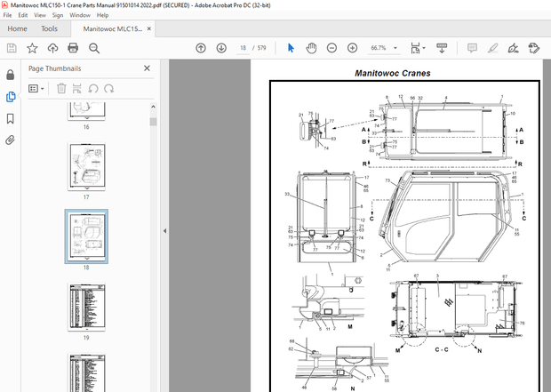Open the Bookmarks sidebar panel
Screen dimensions: 551x392
[11, 119]
